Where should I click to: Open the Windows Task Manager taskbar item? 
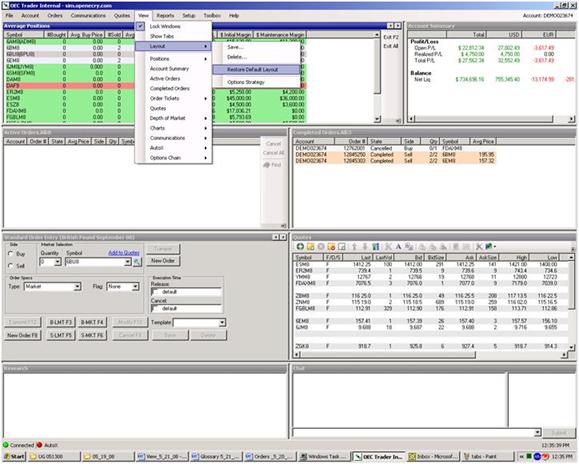[x=323, y=457]
